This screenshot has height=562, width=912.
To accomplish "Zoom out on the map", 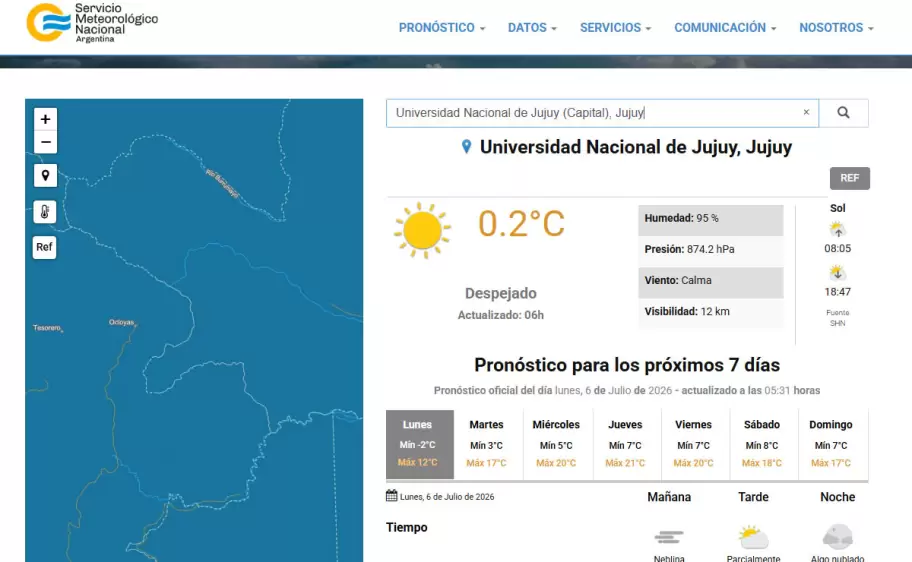I will [x=45, y=142].
